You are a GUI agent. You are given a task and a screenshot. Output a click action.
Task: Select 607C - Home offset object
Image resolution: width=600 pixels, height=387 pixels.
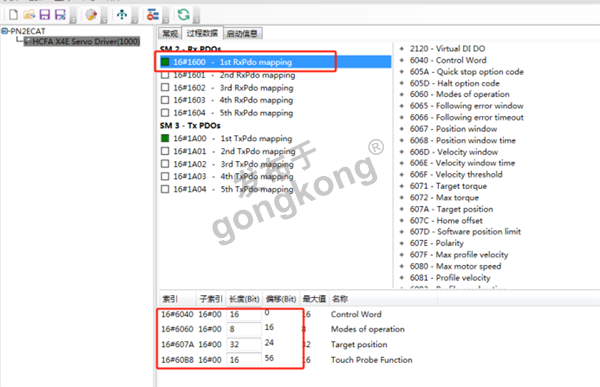tap(446, 220)
